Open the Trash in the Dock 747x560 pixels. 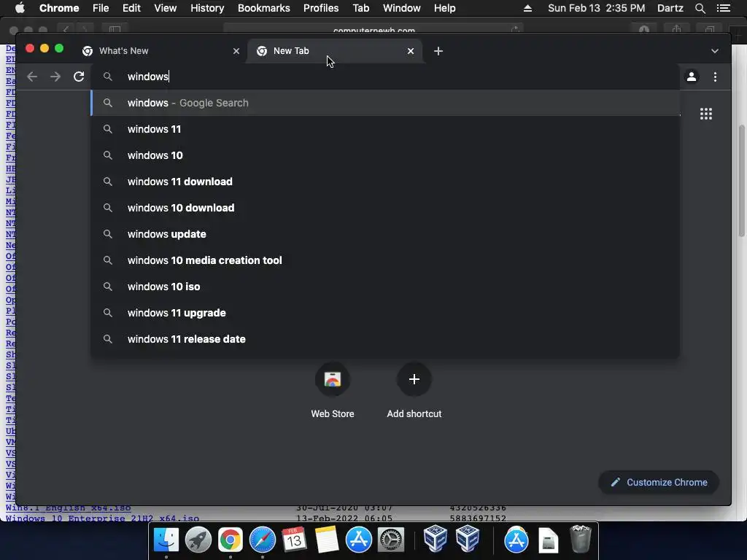pos(580,539)
